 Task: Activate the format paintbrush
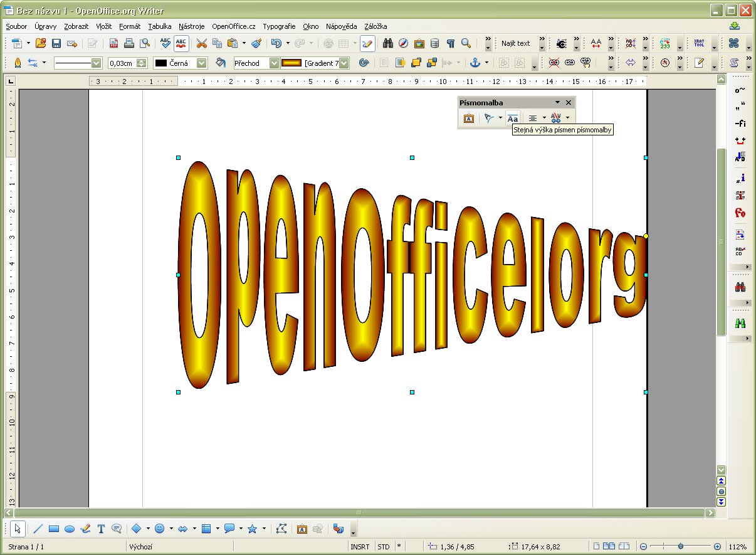point(256,43)
